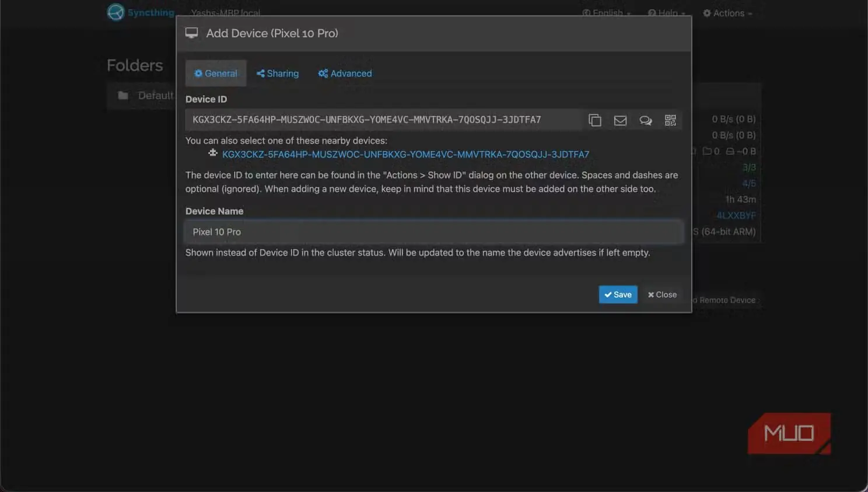The image size is (868, 492).
Task: Click the Device ID label
Action: 206,99
